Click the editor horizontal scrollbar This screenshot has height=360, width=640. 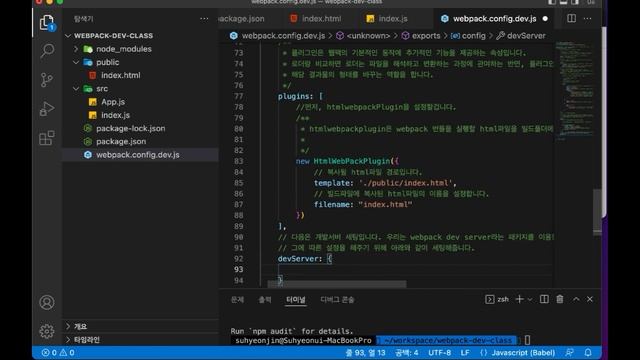coord(337,284)
